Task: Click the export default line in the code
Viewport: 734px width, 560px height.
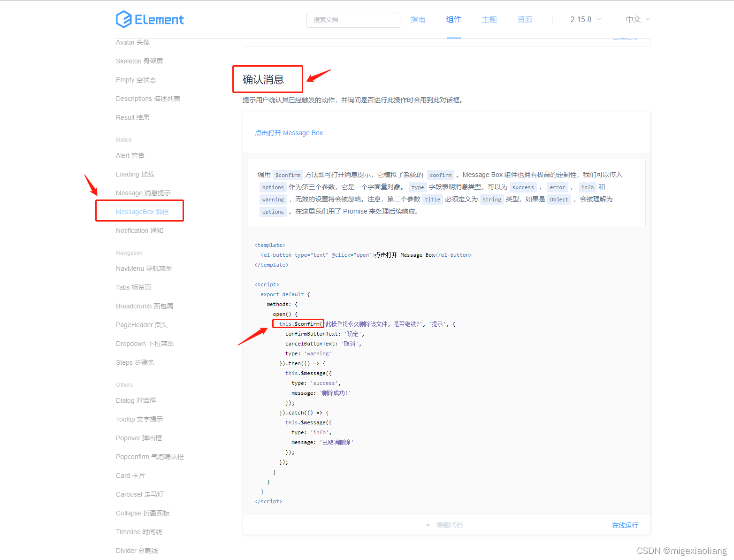Action: 285,294
